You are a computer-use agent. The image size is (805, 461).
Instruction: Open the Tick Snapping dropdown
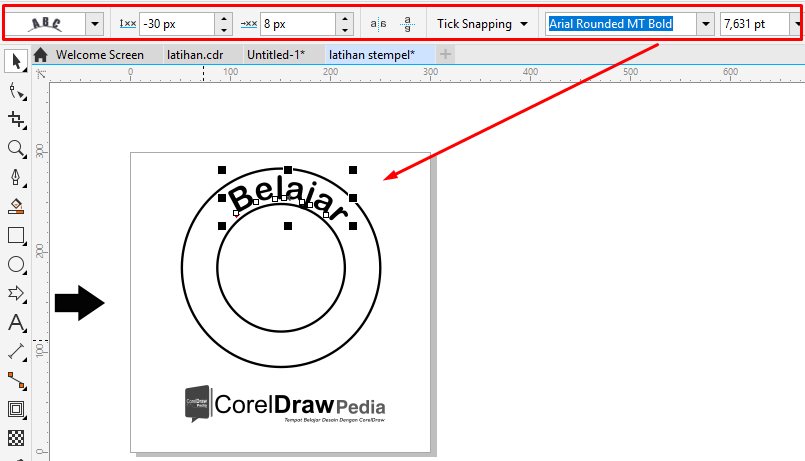click(482, 24)
